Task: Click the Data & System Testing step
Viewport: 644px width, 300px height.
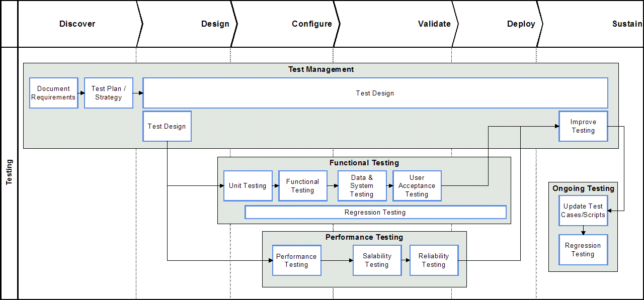Action: click(362, 185)
